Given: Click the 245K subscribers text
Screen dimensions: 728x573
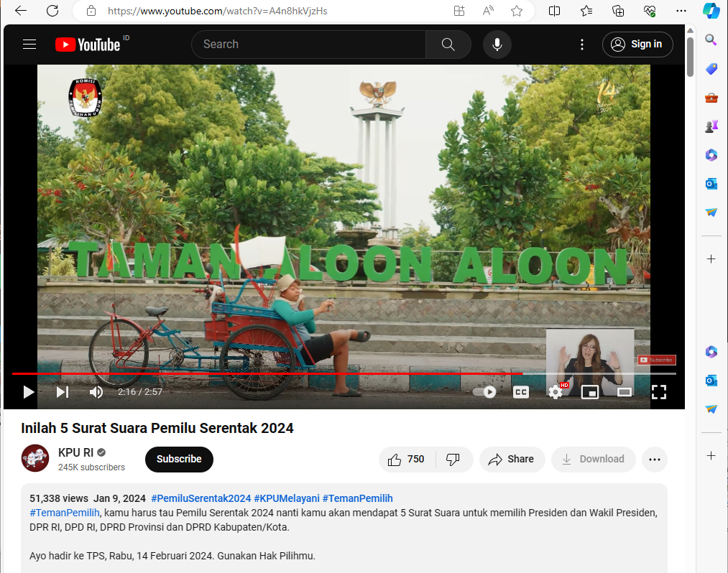Looking at the screenshot, I should click(x=91, y=467).
